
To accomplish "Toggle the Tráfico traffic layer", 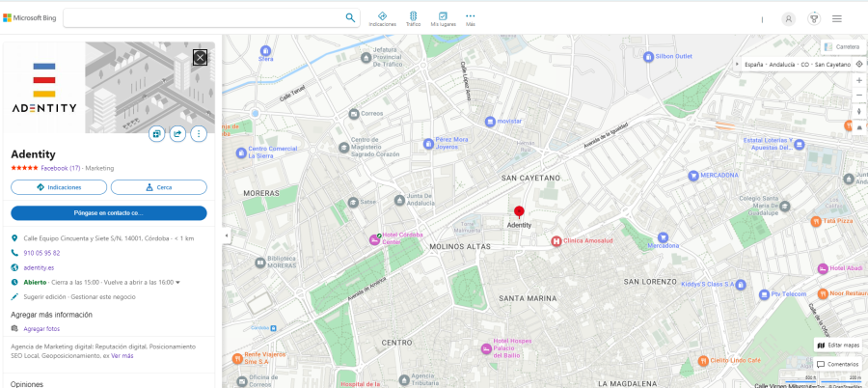I will [x=413, y=17].
